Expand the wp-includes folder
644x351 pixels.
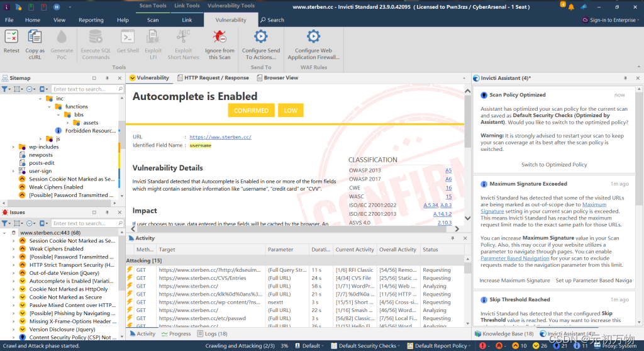13,147
